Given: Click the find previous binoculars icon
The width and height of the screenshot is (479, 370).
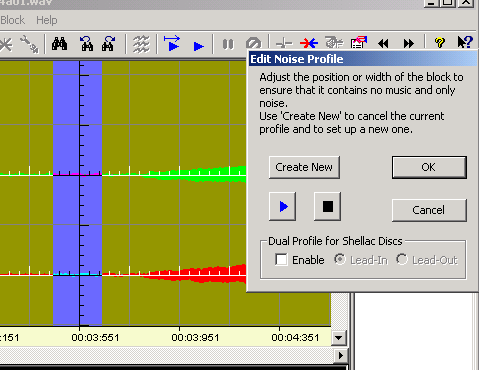Looking at the screenshot, I should pos(86,44).
